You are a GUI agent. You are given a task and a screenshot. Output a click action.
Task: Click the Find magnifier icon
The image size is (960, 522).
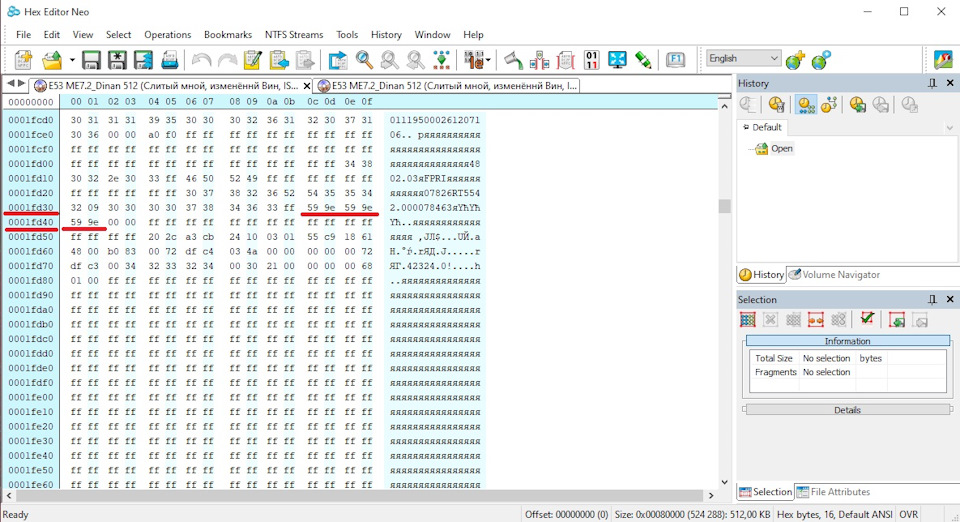tap(364, 60)
